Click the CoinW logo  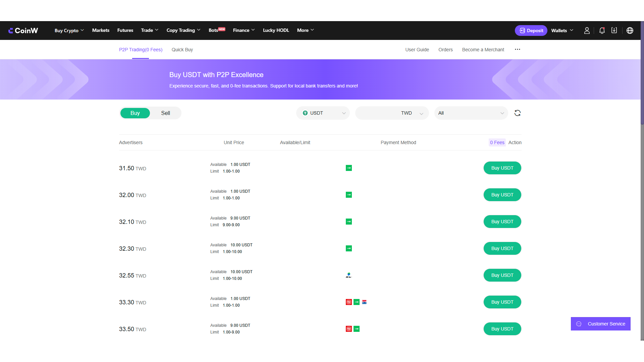coord(23,31)
